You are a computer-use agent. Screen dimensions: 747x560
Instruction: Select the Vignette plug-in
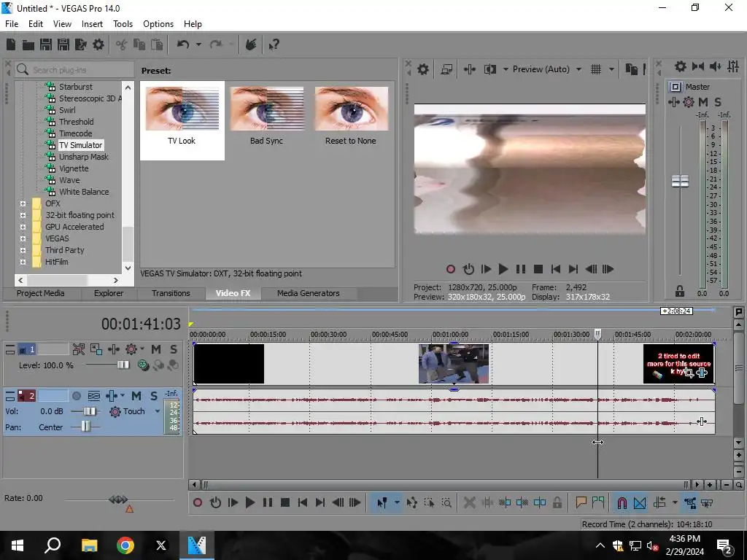74,168
